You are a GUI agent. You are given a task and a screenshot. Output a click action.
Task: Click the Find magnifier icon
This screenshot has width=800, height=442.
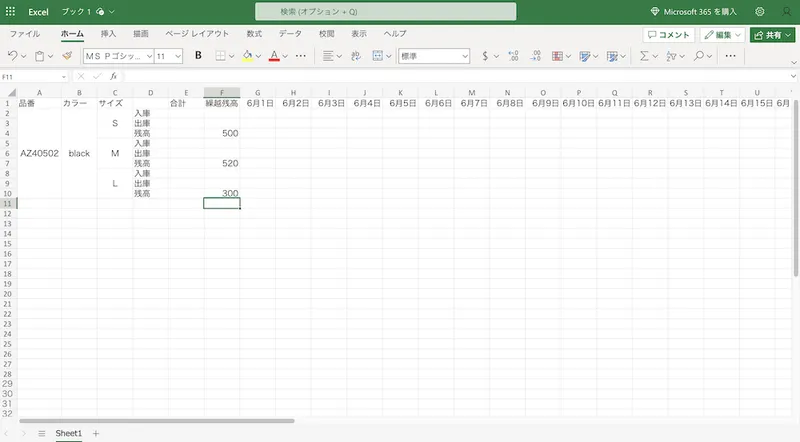coord(698,56)
